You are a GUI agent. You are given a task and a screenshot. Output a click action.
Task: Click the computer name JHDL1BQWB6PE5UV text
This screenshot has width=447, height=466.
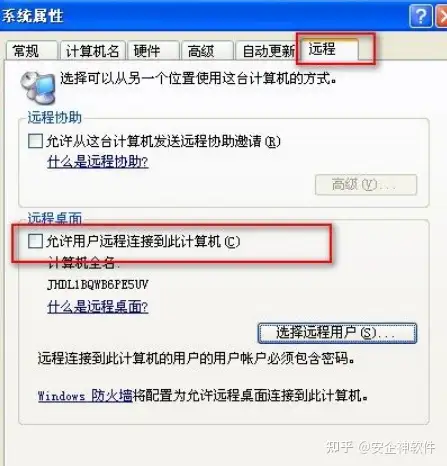pos(98,285)
